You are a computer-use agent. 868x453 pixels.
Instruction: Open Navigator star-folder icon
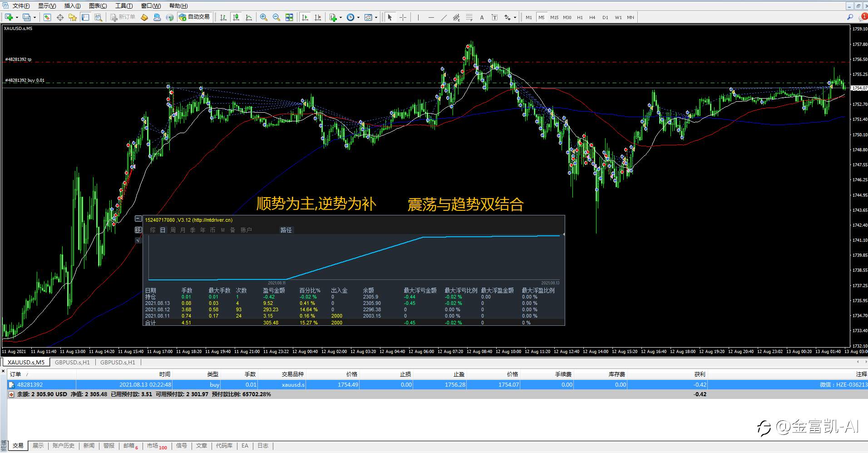point(73,17)
